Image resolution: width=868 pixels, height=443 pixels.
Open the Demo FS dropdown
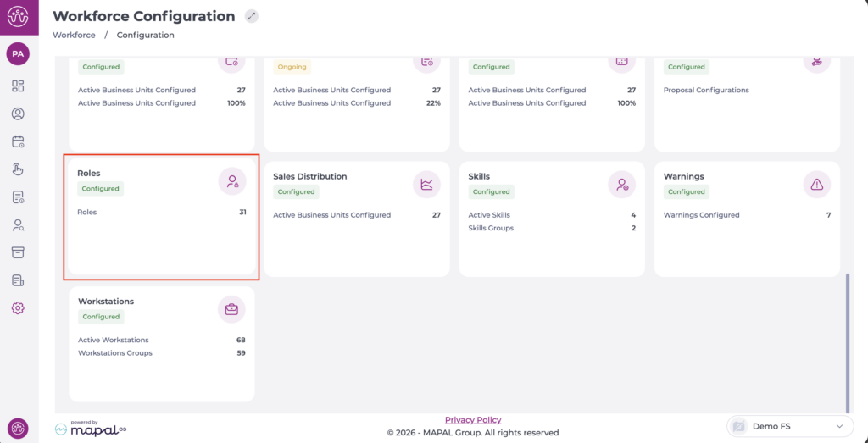pos(789,426)
